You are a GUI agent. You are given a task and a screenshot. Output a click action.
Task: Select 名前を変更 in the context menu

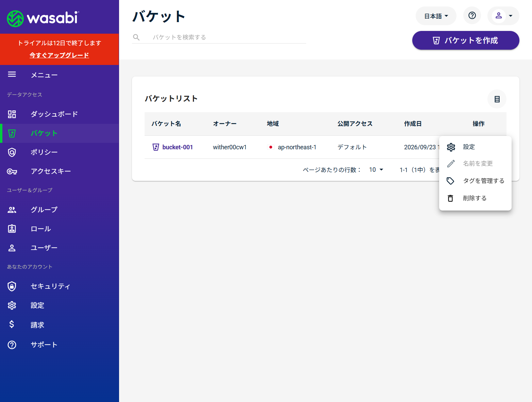[475, 164]
